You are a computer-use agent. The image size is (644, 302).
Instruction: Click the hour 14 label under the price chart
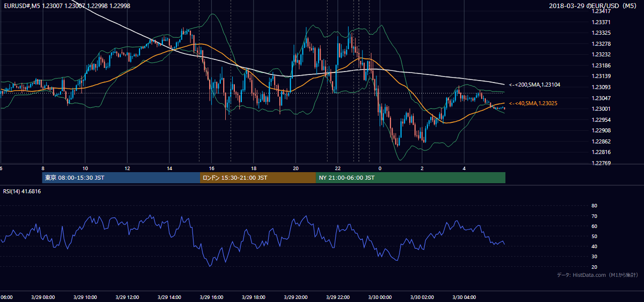pos(169,169)
